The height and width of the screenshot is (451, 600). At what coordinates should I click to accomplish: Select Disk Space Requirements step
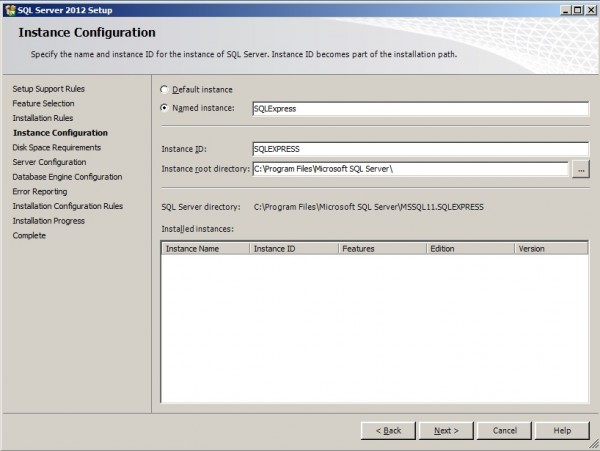click(57, 147)
